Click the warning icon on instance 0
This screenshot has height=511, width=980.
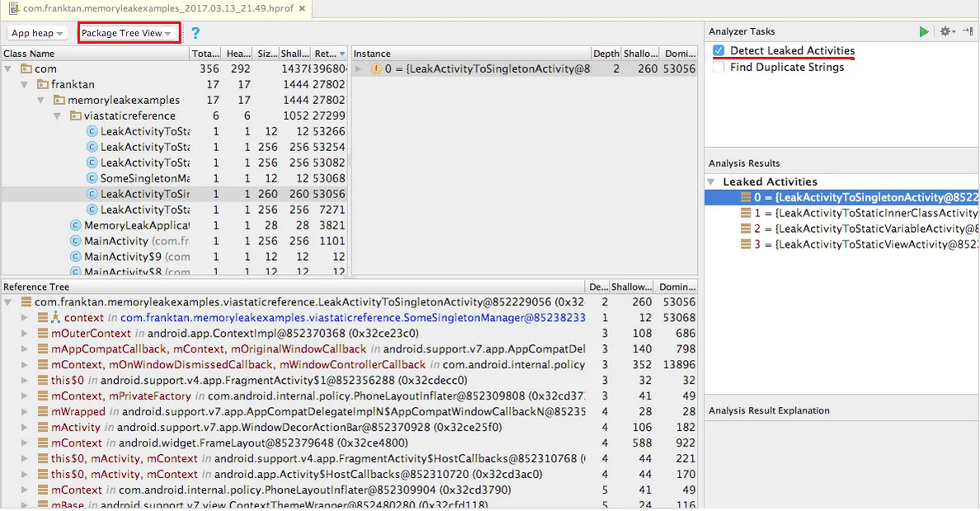click(376, 69)
